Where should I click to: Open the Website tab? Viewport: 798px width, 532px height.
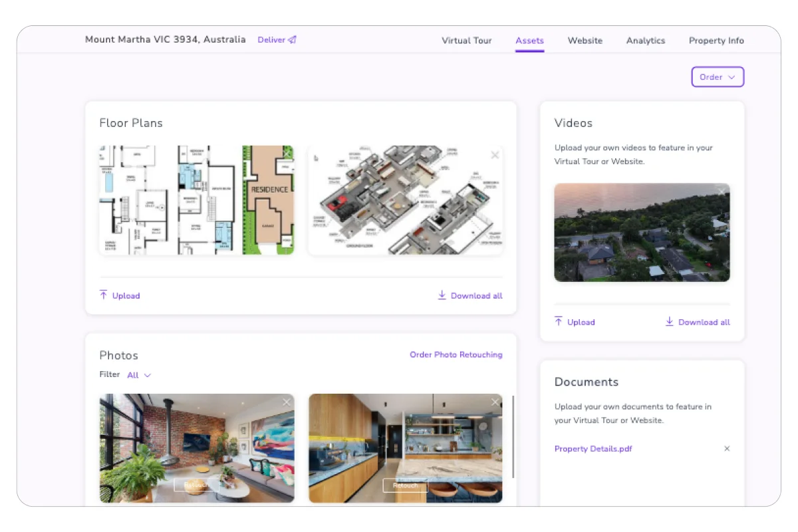click(x=585, y=41)
